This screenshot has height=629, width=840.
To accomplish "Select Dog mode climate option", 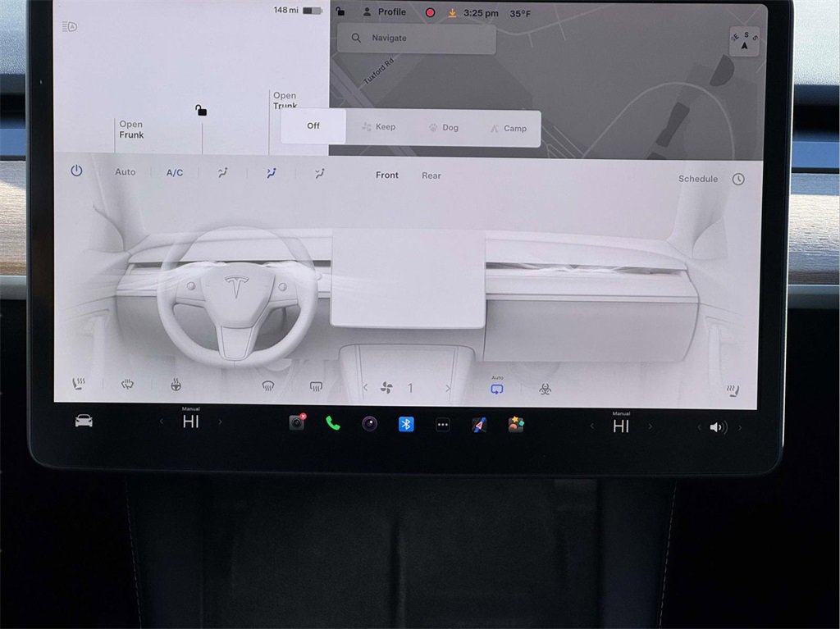I will coord(443,128).
